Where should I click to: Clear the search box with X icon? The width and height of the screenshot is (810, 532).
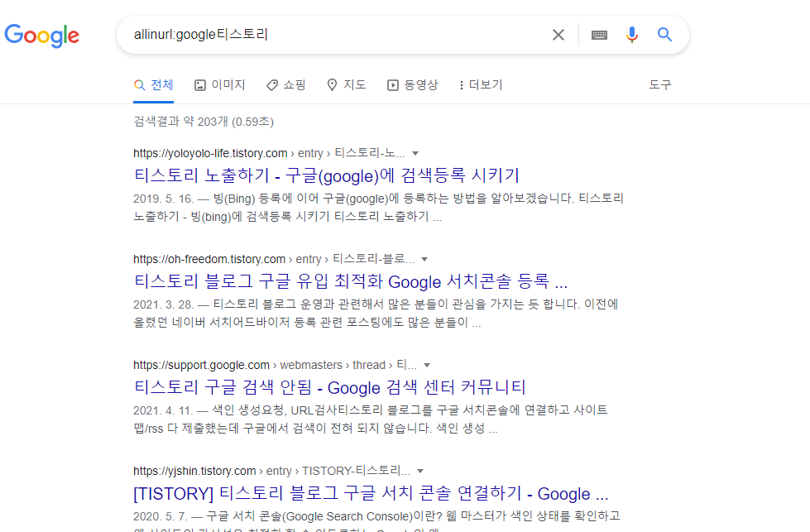pyautogui.click(x=558, y=35)
